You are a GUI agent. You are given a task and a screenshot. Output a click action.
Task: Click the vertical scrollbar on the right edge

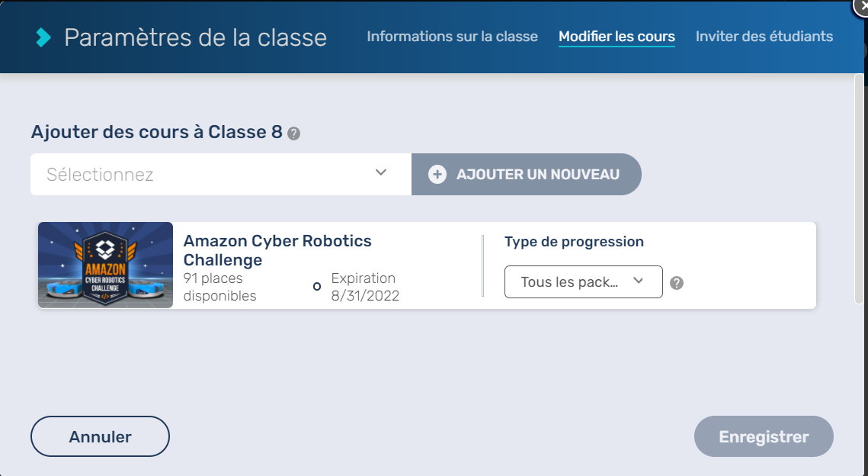pyautogui.click(x=859, y=191)
